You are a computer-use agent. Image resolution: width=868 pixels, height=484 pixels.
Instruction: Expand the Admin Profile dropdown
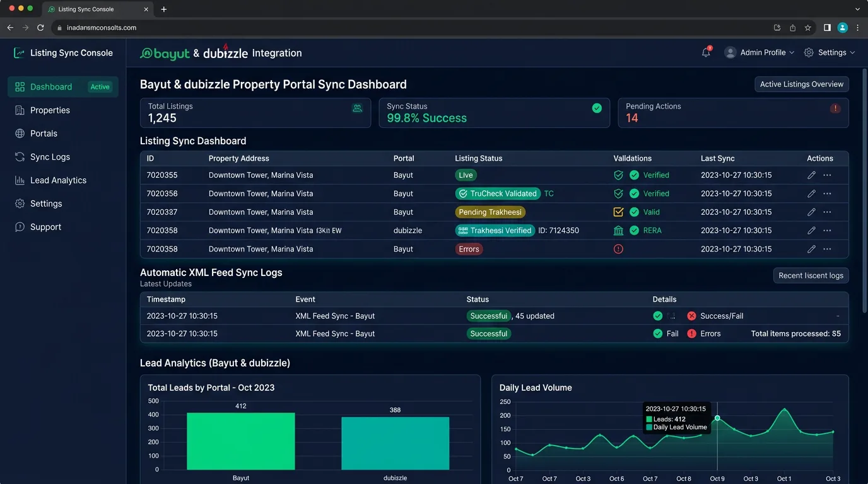(x=792, y=53)
